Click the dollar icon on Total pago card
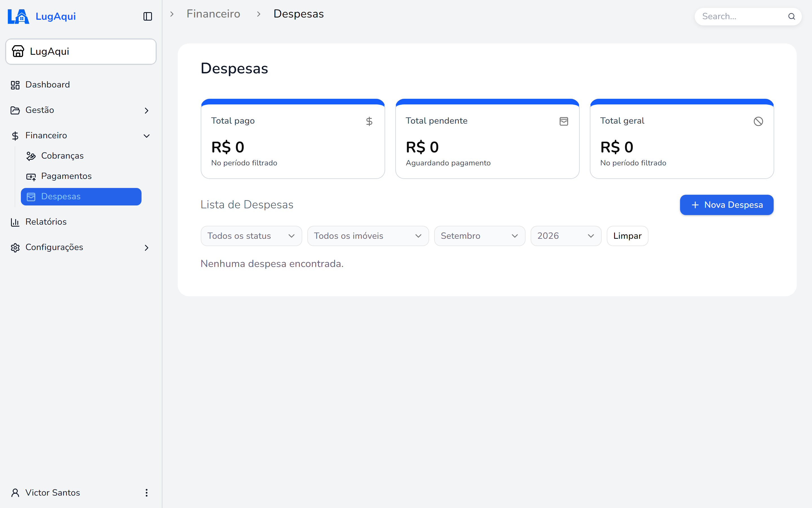This screenshot has height=508, width=812. (x=369, y=121)
